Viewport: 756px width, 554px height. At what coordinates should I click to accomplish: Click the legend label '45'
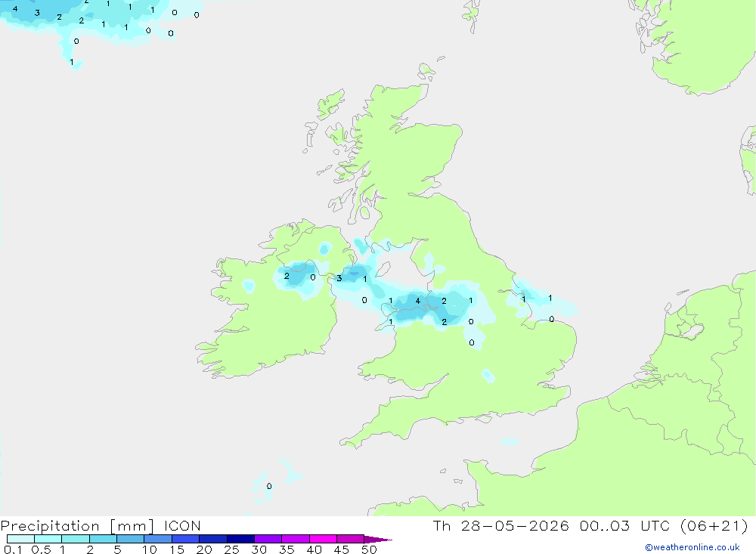coord(342,549)
